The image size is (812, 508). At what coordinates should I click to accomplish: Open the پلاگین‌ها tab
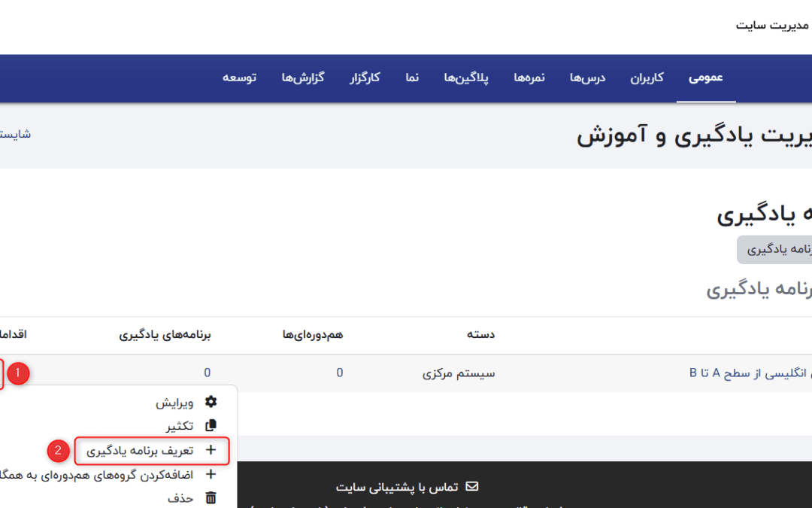point(466,78)
